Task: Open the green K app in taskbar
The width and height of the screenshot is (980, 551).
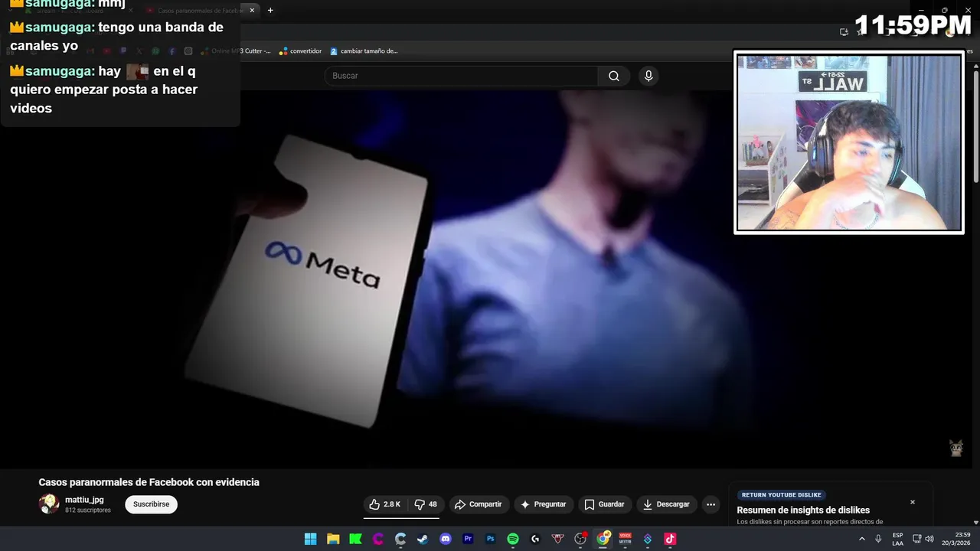Action: pos(355,539)
